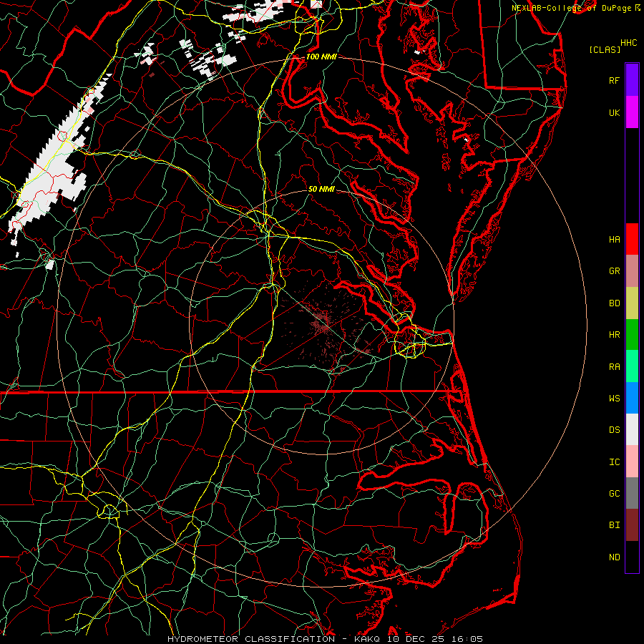Click the DS white legend swatch

click(632, 429)
